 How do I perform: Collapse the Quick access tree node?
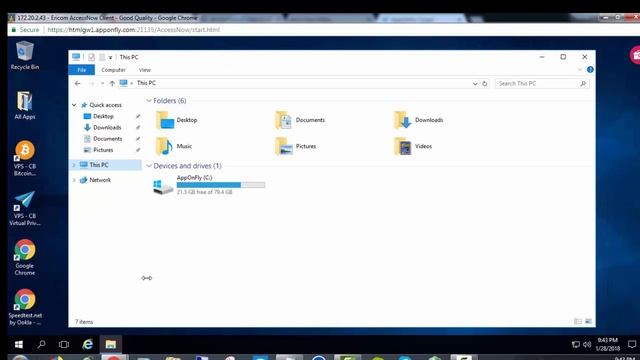tap(74, 105)
